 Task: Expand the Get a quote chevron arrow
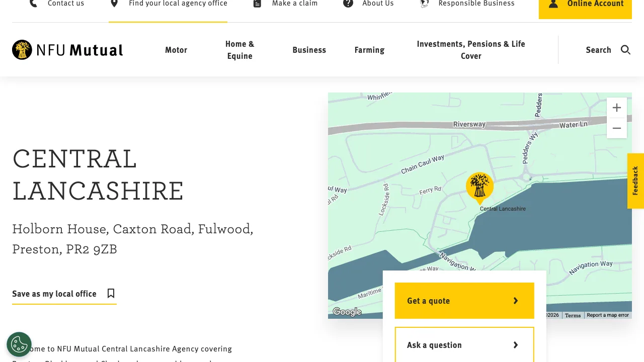515,301
